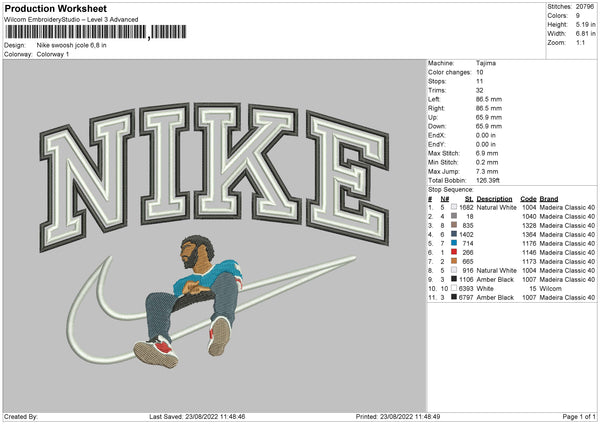Click the Machine value Tajima
600x424 pixels.
tap(486, 63)
